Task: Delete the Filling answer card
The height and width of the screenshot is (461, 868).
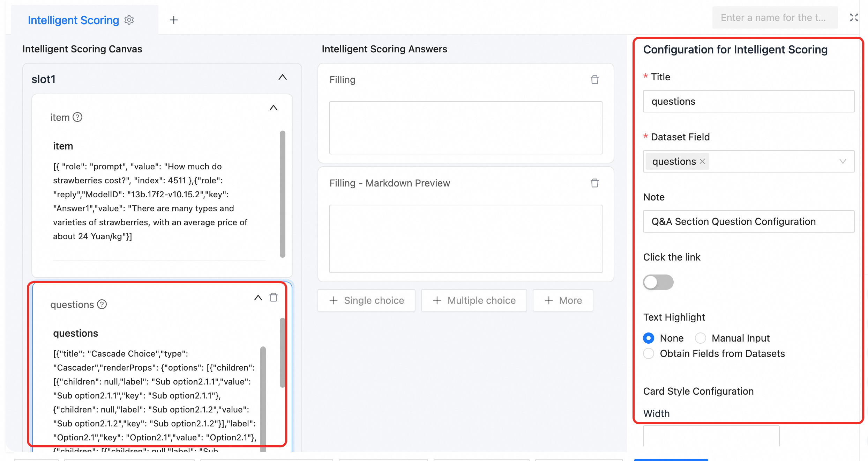Action: click(x=595, y=80)
